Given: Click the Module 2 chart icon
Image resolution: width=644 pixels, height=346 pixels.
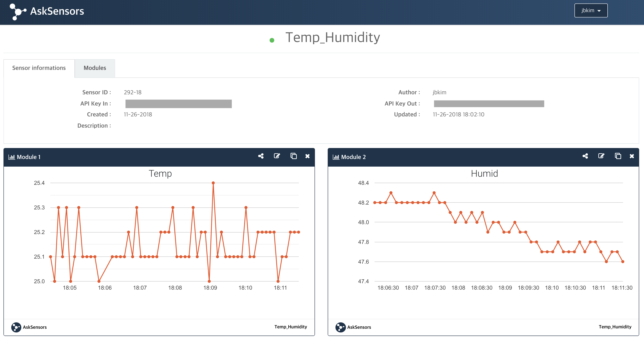Looking at the screenshot, I should point(336,157).
